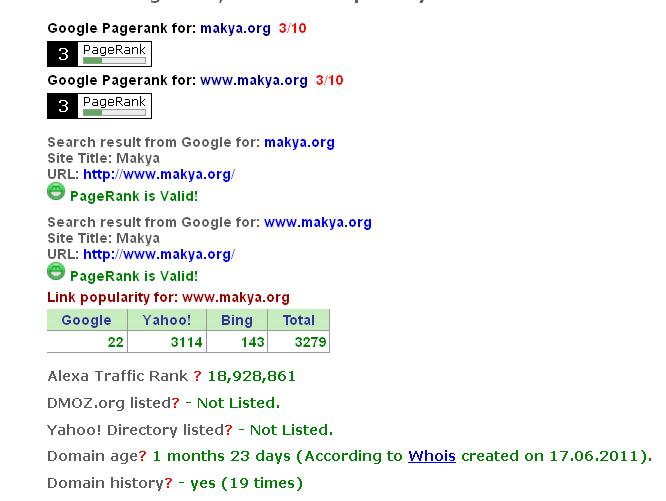Click the Google column header in link popularity table
This screenshot has height=501, width=666.
tap(87, 320)
